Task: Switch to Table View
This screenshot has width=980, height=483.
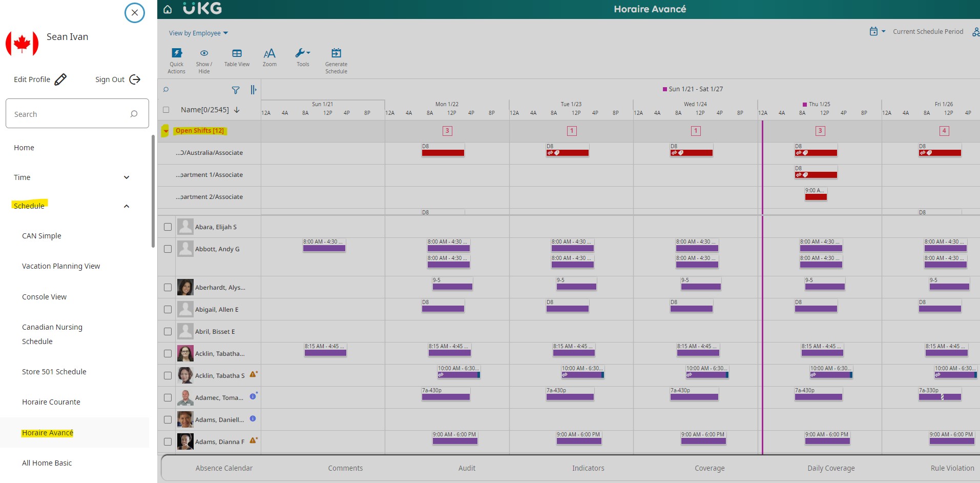Action: (x=237, y=54)
